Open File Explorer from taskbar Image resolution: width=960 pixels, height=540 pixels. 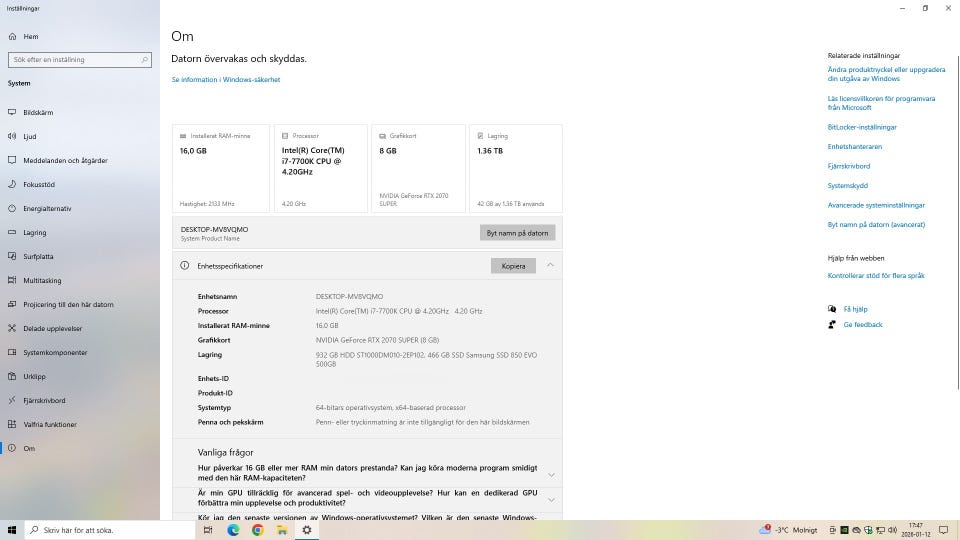[282, 530]
